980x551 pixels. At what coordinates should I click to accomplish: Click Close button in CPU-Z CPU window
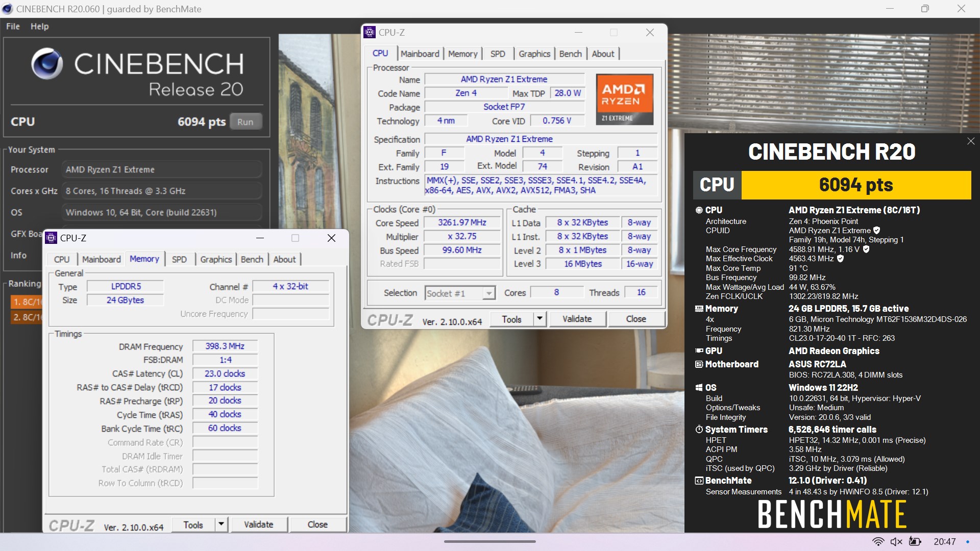point(636,319)
